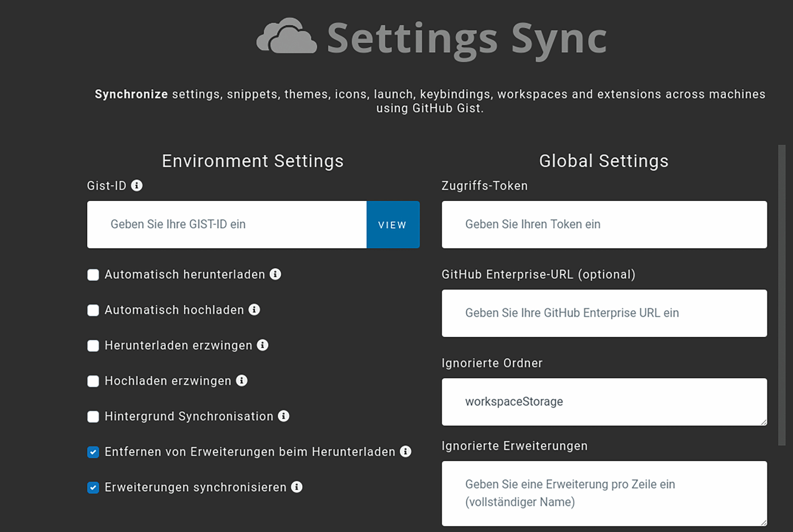Check Herunterladen erzwingen option
793x532 pixels.
93,346
